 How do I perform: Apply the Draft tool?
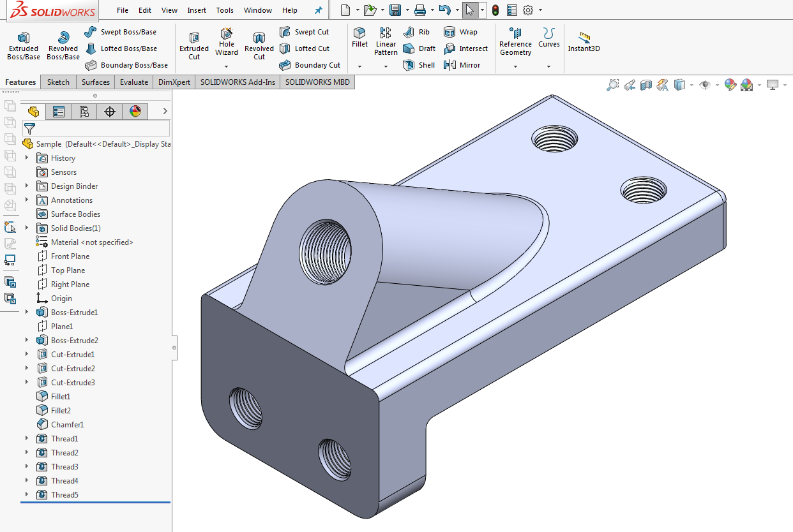pos(419,48)
